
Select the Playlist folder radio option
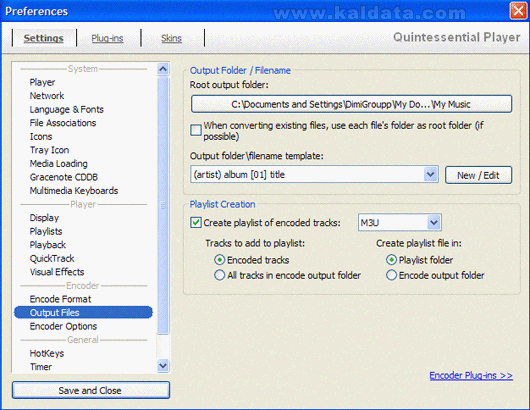[x=391, y=260]
